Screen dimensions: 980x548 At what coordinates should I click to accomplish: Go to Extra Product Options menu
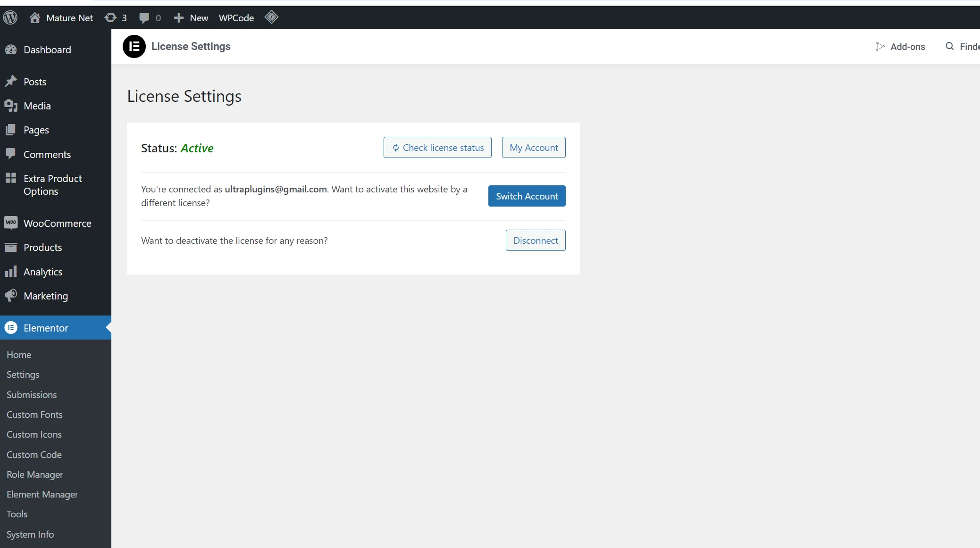point(52,185)
